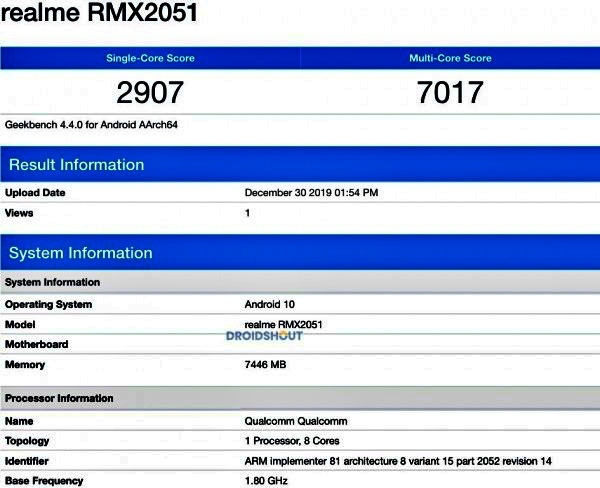This screenshot has width=600, height=488.
Task: Click the Memory label
Action: click(25, 365)
